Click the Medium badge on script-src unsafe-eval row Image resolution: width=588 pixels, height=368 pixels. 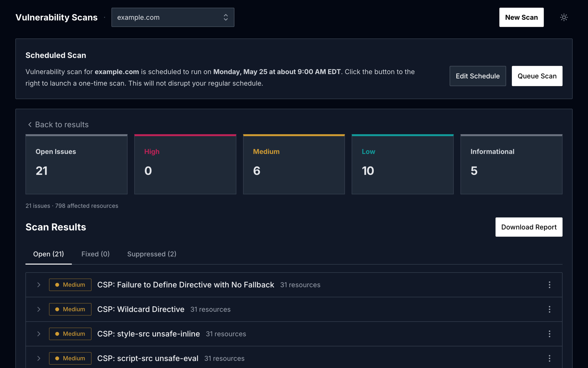70,358
